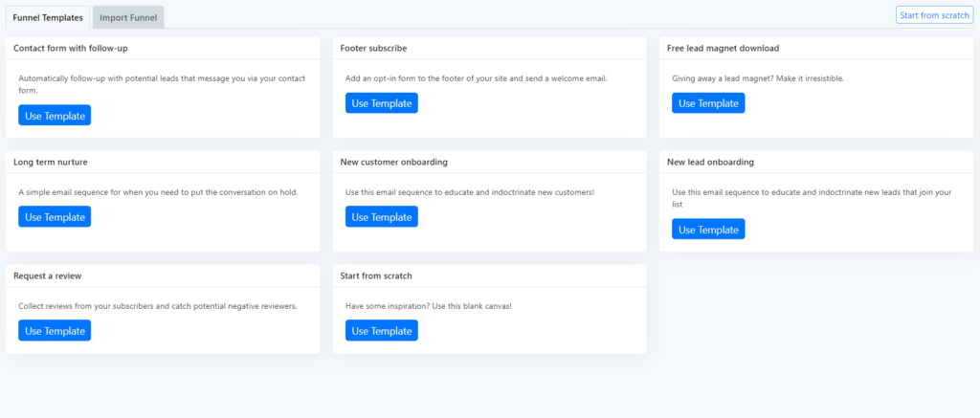The width and height of the screenshot is (980, 418).
Task: Select the 'Start from scratch' card title
Action: click(376, 275)
